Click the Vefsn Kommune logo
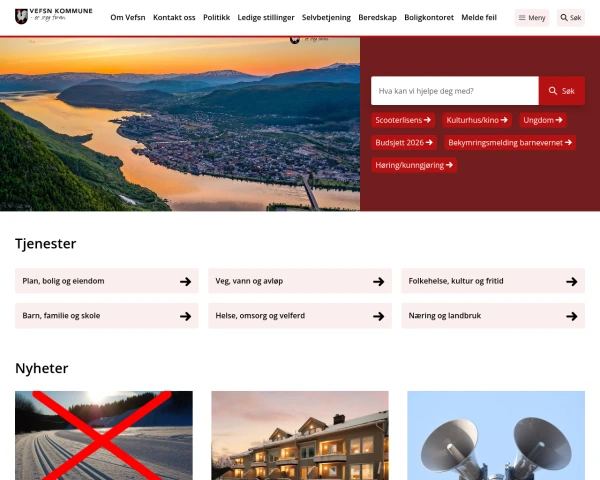Image resolution: width=600 pixels, height=480 pixels. pos(54,16)
